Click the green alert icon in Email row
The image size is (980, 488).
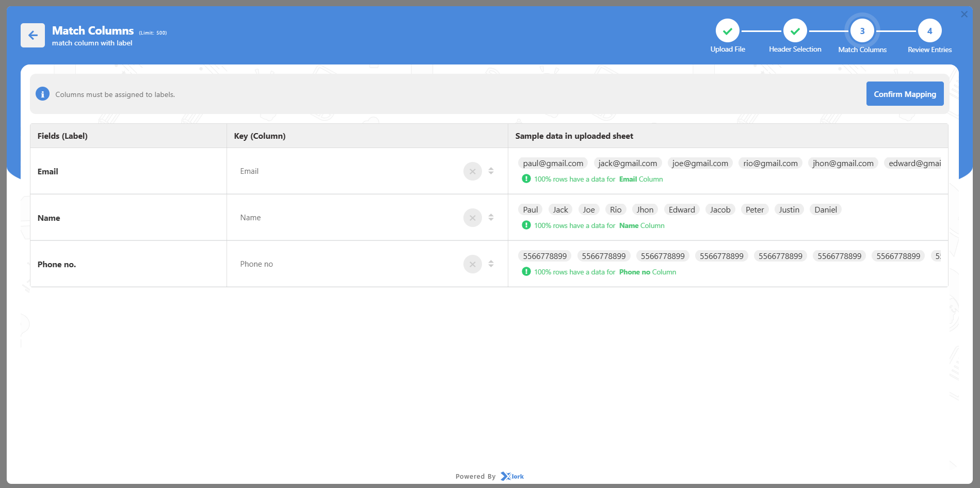point(526,179)
